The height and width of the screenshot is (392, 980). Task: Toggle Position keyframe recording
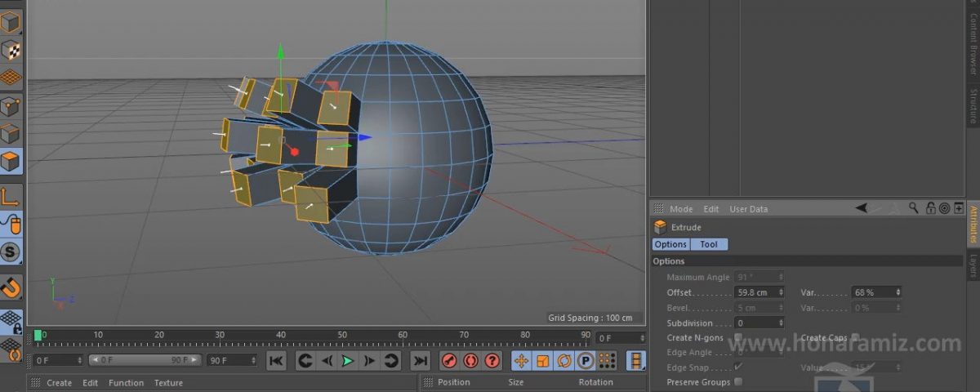(521, 360)
